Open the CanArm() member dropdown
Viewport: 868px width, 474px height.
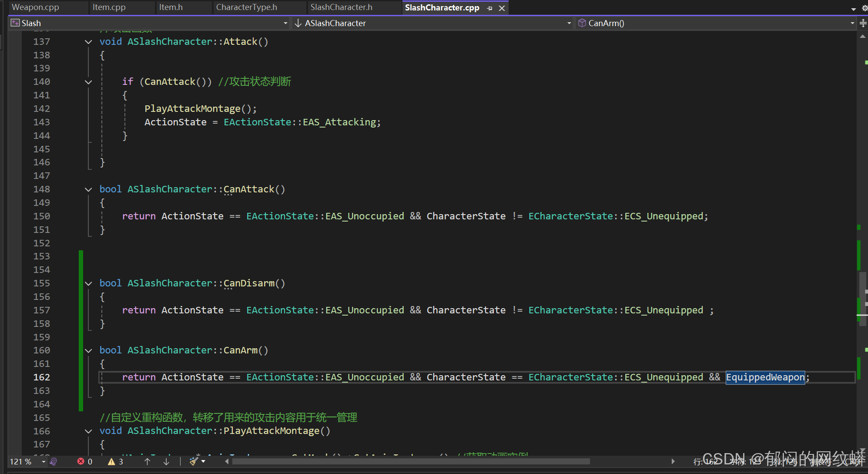pyautogui.click(x=852, y=23)
